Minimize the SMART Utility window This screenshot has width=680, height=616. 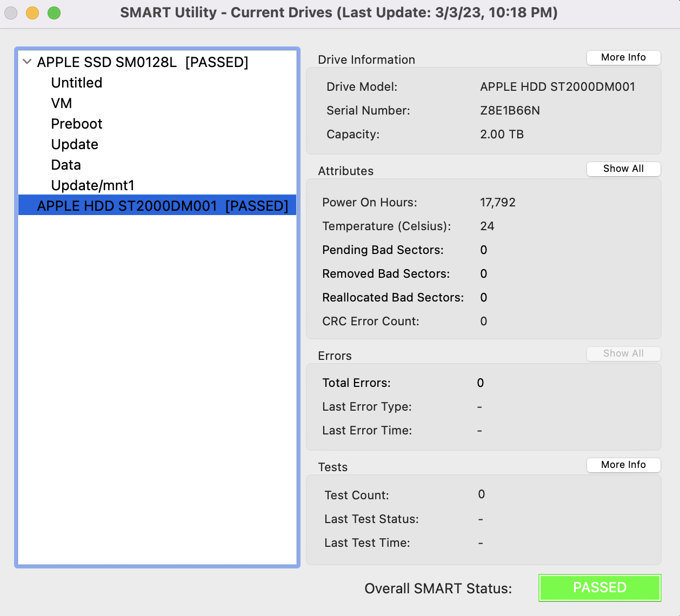point(32,13)
